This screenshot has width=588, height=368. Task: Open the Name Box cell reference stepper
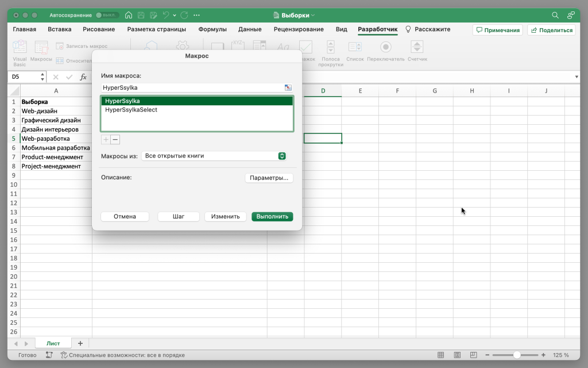(x=42, y=77)
